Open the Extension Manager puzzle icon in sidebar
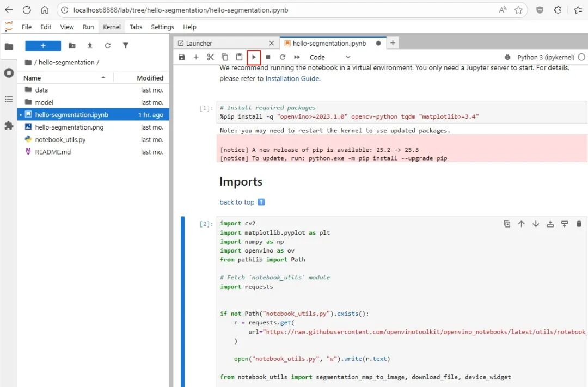 coord(9,126)
